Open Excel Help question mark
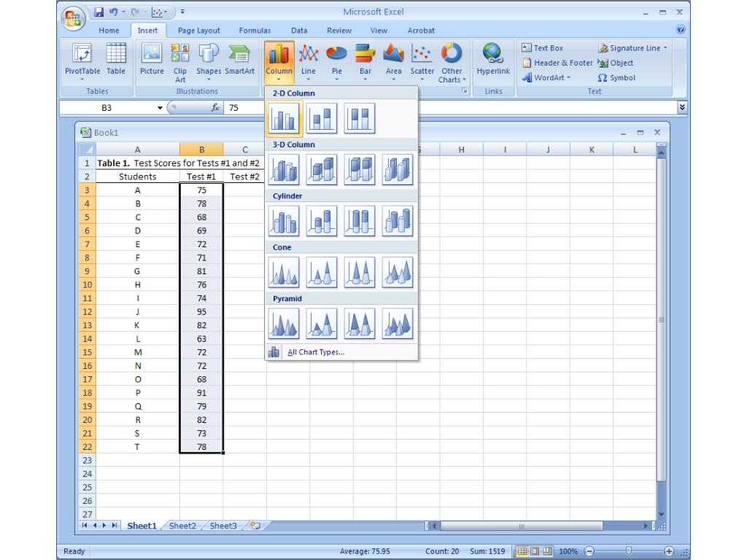Viewport: 747px width, 560px height. [x=681, y=29]
